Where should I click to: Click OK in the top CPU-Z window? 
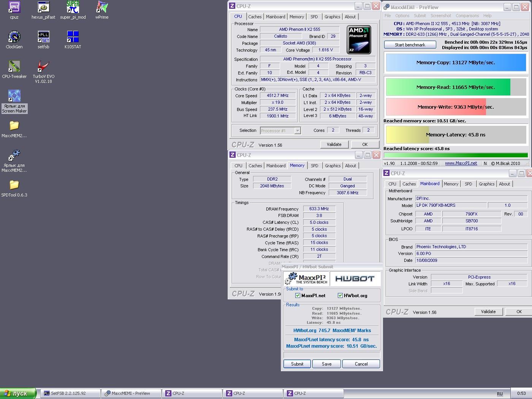365,144
